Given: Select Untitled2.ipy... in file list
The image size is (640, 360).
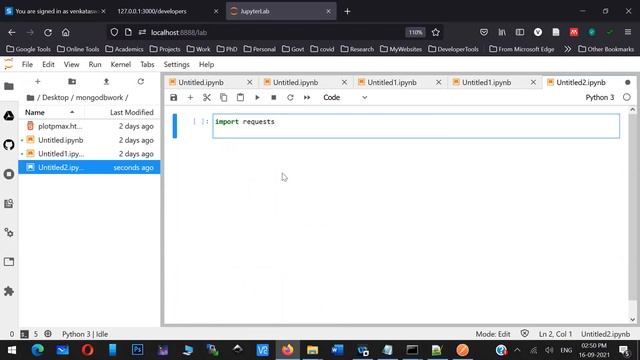Looking at the screenshot, I should 89,167.
